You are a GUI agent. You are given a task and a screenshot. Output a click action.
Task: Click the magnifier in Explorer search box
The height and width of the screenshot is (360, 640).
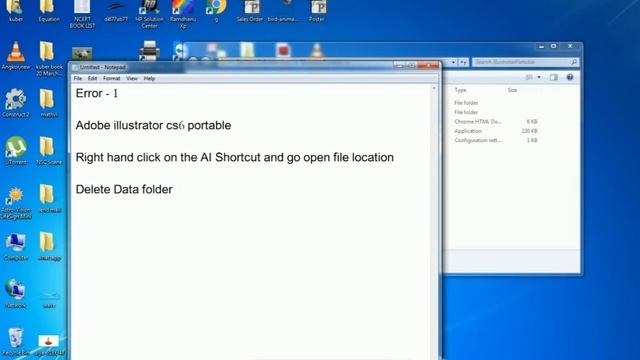click(574, 62)
